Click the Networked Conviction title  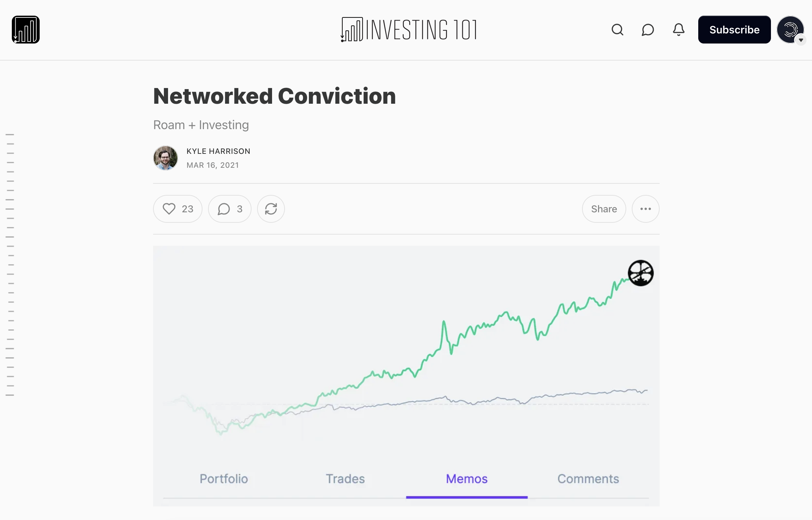click(x=274, y=96)
